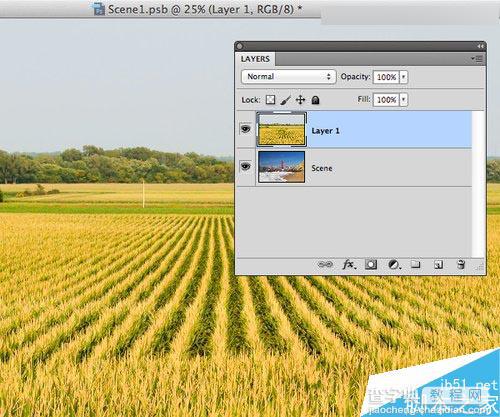The height and width of the screenshot is (417, 500).
Task: Select the Scene layer thumbnail
Action: (281, 167)
